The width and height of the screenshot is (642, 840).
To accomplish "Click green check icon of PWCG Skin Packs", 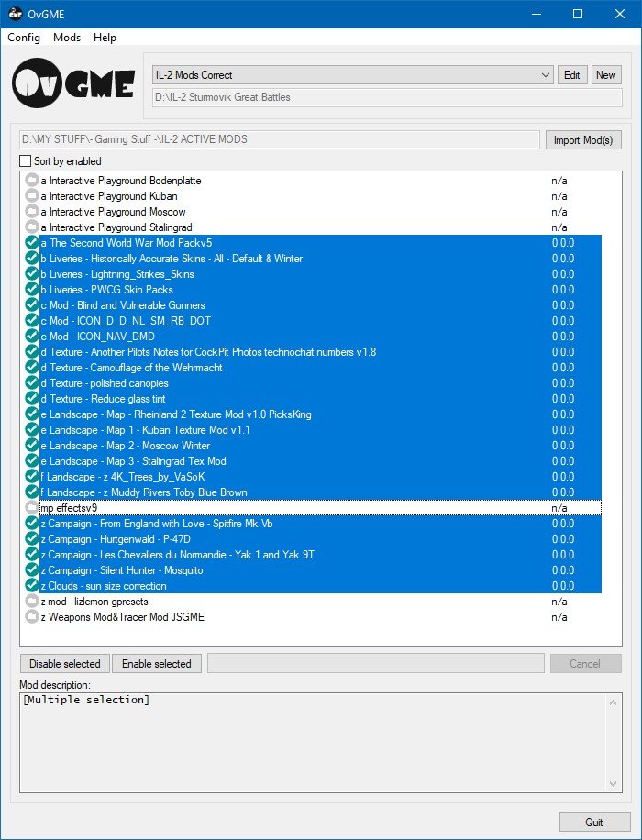I will point(31,289).
